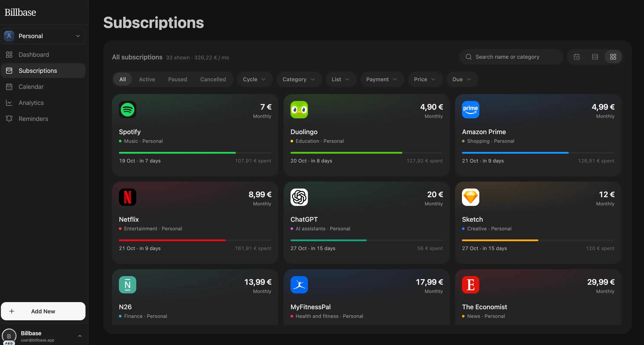
Task: Open the ChatGPT subscription title
Action: point(304,220)
